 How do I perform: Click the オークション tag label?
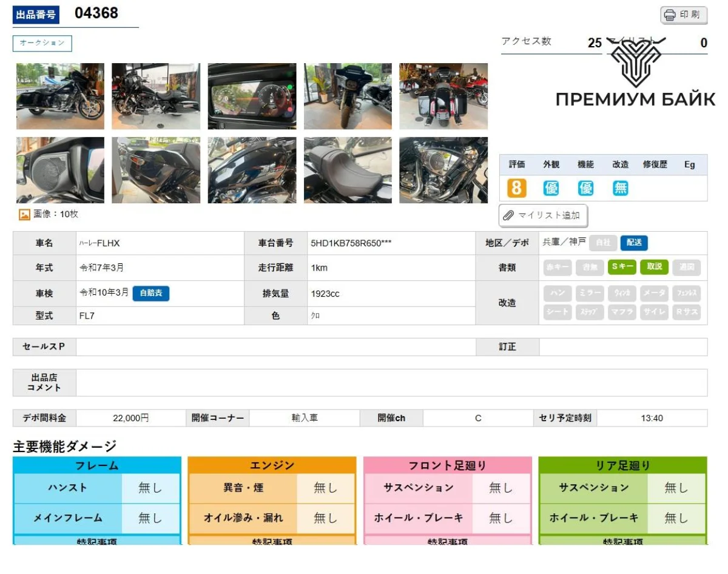[42, 43]
